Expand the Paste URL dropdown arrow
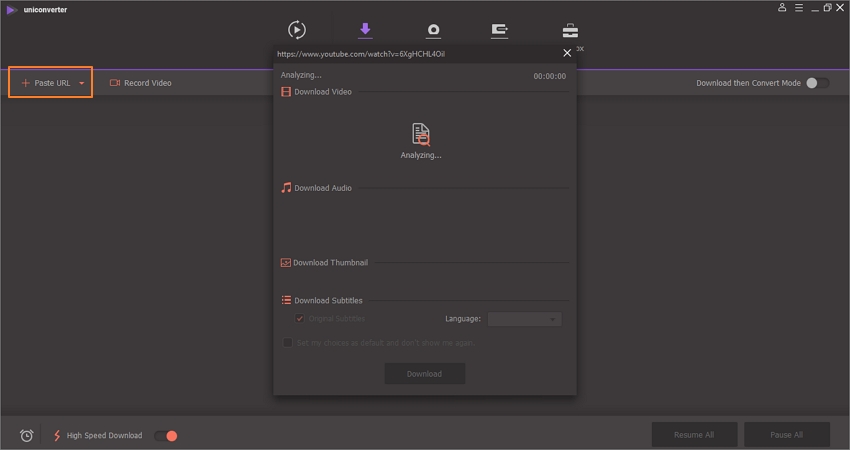850x450 pixels. click(x=82, y=83)
